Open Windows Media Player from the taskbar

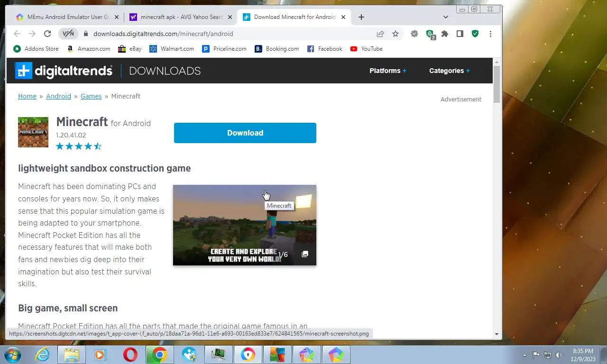(101, 355)
